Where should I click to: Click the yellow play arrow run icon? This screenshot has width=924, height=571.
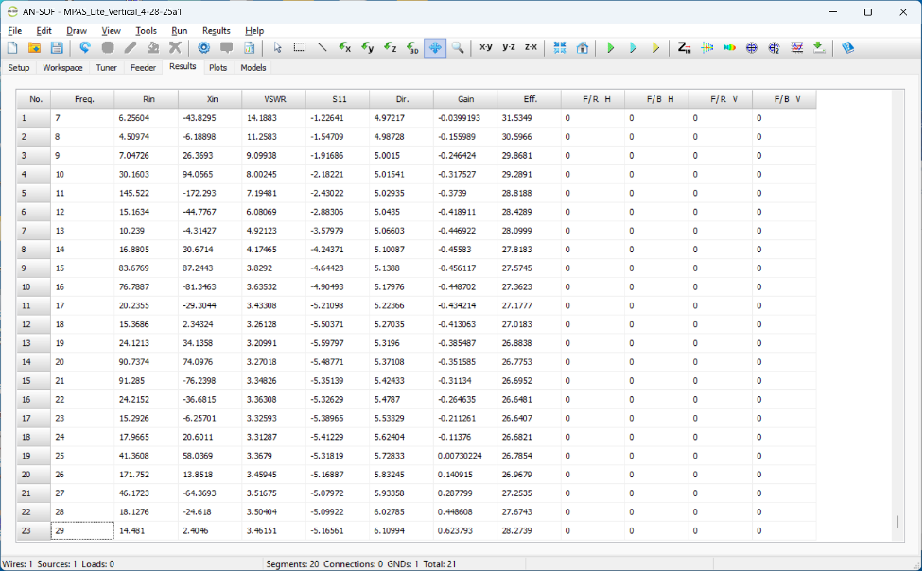click(655, 48)
